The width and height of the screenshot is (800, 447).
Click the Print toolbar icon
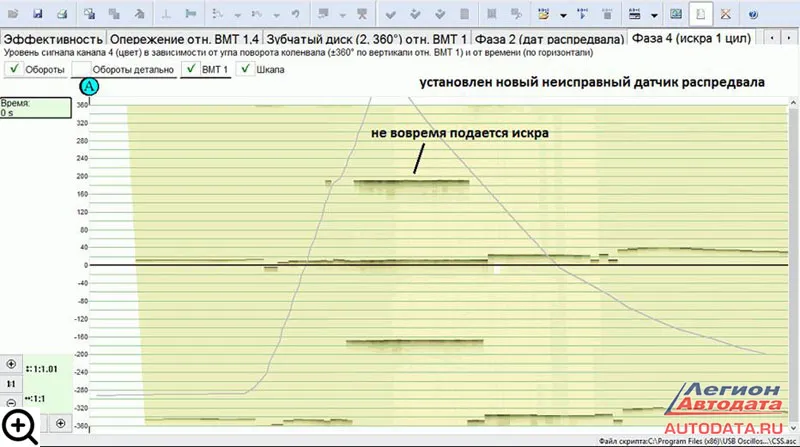click(x=62, y=15)
